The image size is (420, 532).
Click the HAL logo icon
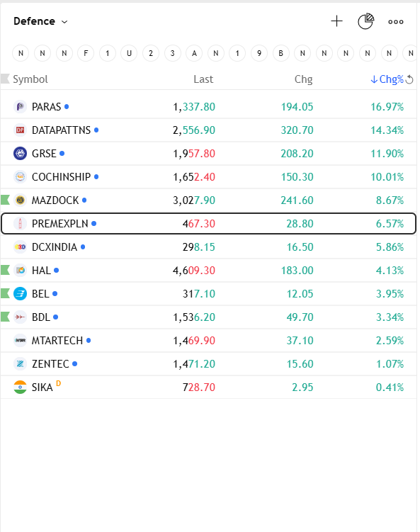point(20,271)
